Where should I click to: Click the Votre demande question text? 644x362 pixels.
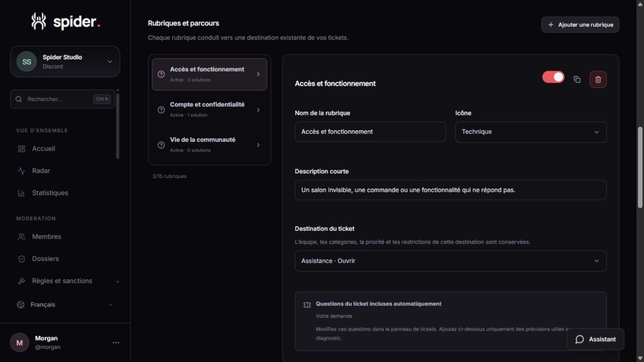tap(334, 316)
